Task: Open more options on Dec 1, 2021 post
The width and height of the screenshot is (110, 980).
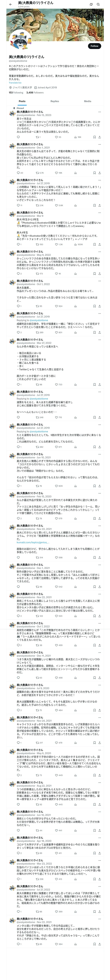Action: 99,145
